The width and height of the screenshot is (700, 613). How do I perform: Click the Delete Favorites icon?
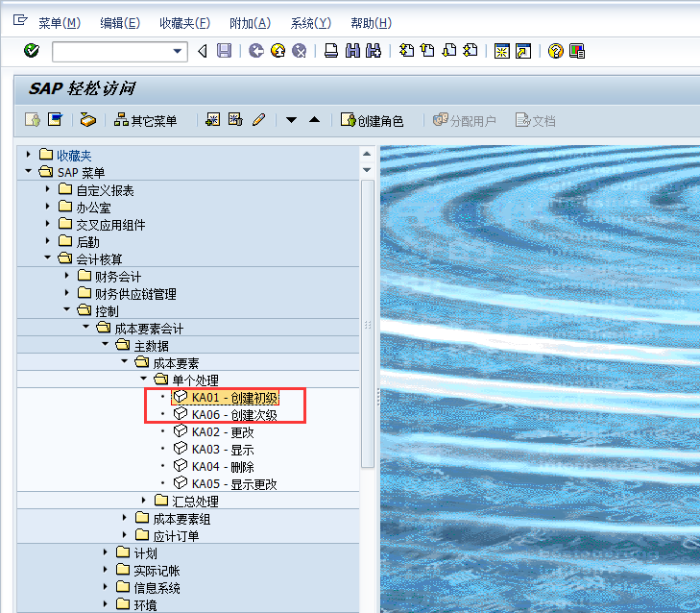tap(235, 120)
